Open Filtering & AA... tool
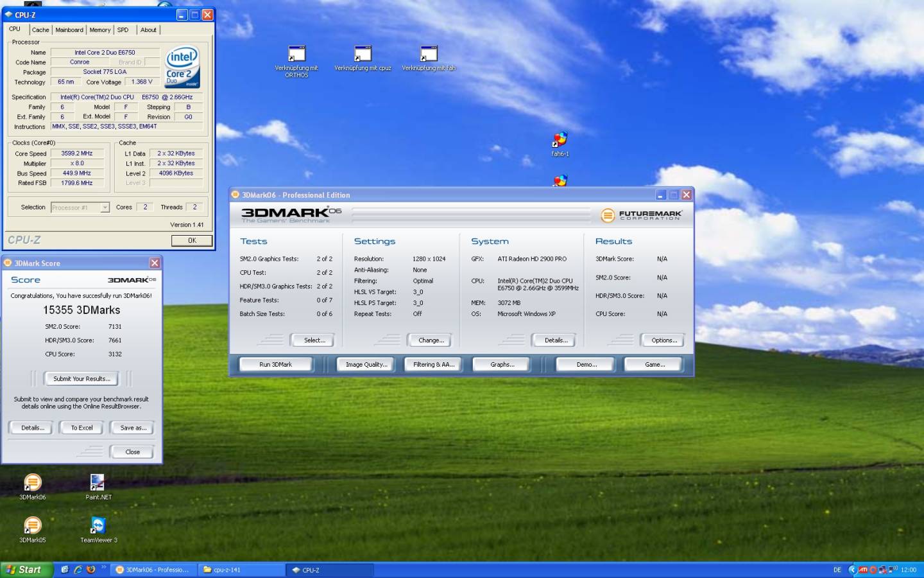Viewport: 924px width, 578px height. click(434, 364)
